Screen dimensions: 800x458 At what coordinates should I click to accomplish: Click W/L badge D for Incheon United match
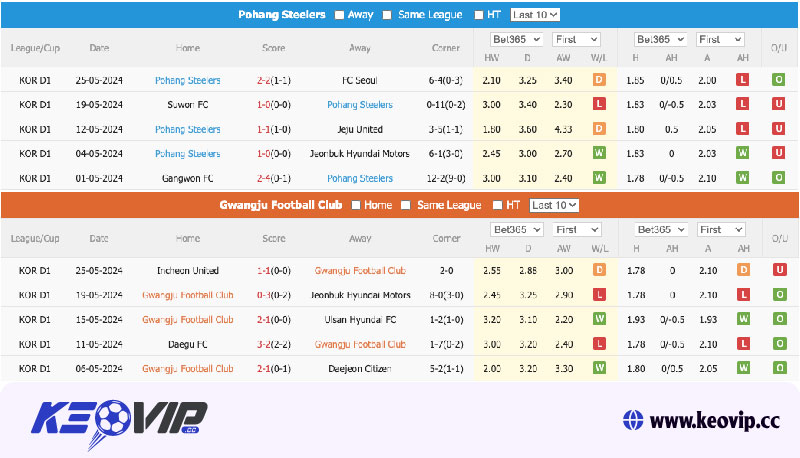[599, 270]
